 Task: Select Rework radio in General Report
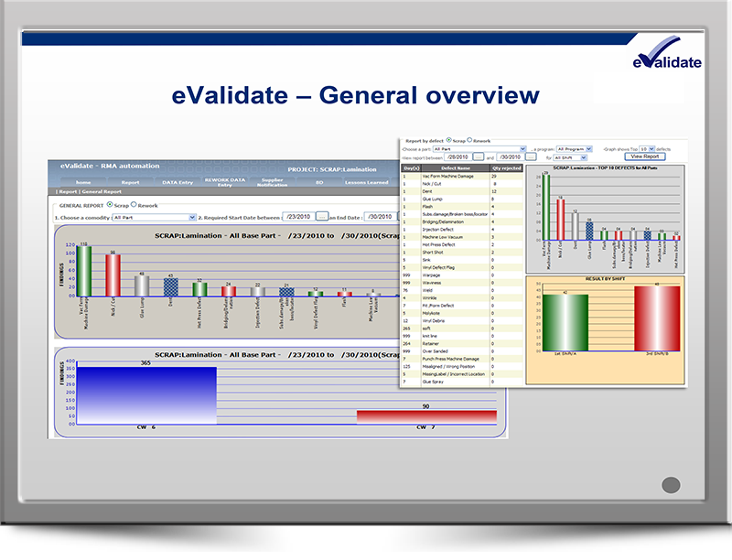(134, 204)
